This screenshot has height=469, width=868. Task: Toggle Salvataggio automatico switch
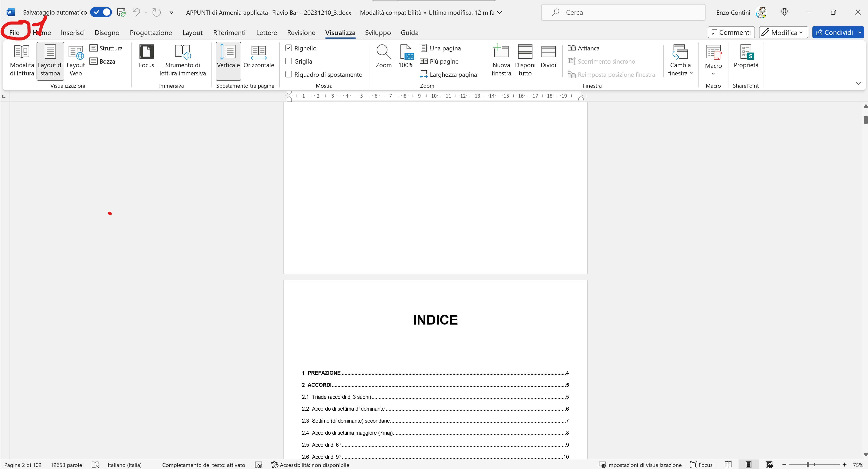click(101, 12)
